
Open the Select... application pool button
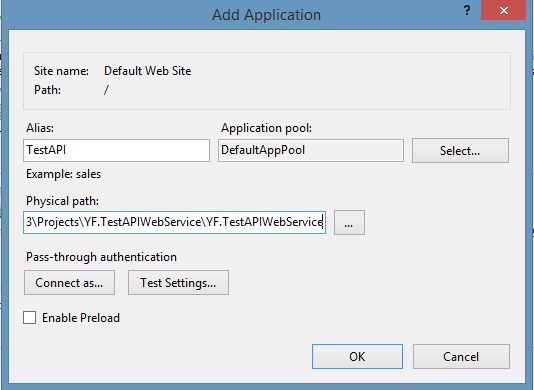click(460, 151)
